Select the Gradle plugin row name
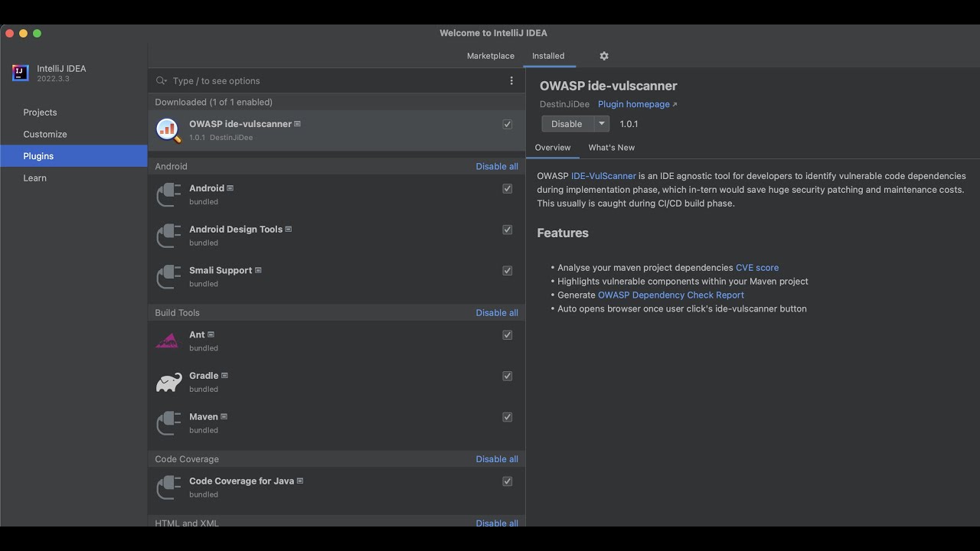 (x=204, y=376)
